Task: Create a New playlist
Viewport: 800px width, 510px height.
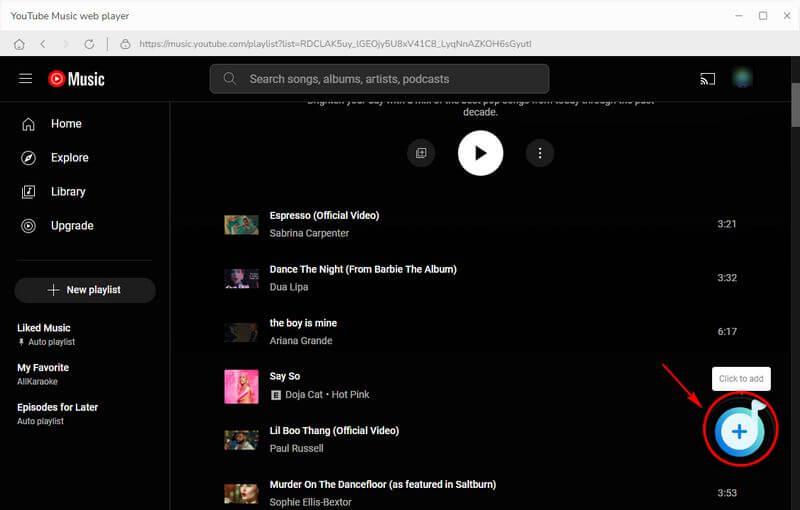Action: [x=85, y=290]
